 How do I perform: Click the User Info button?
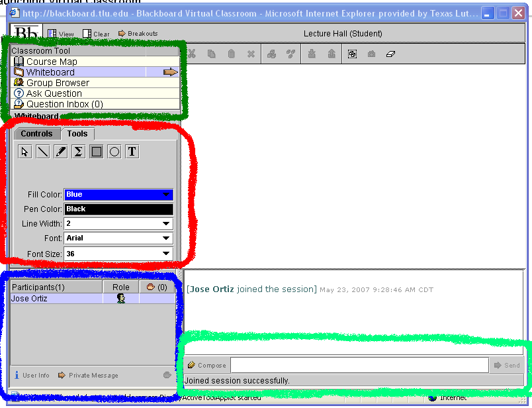coord(32,375)
